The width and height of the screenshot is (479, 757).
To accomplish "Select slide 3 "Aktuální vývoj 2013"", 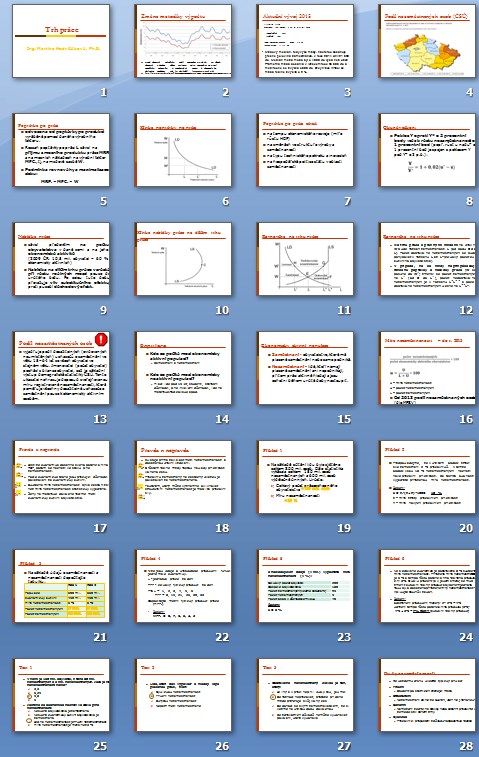I will point(306,41).
